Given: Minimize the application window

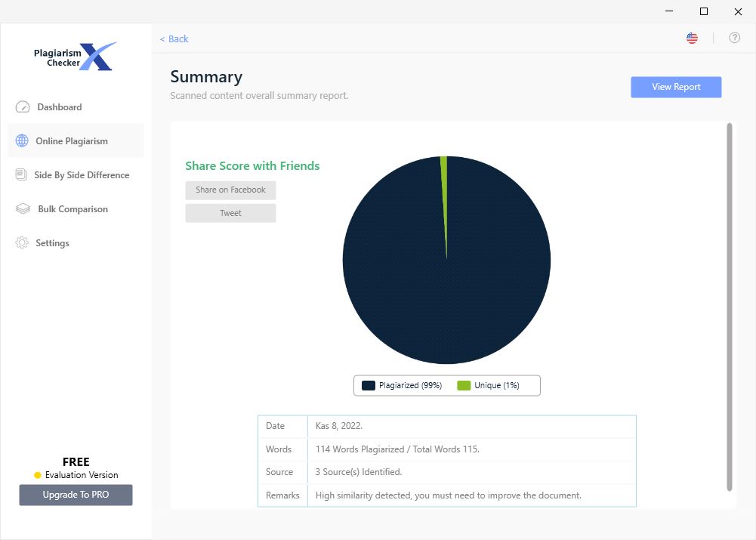Looking at the screenshot, I should tap(669, 11).
